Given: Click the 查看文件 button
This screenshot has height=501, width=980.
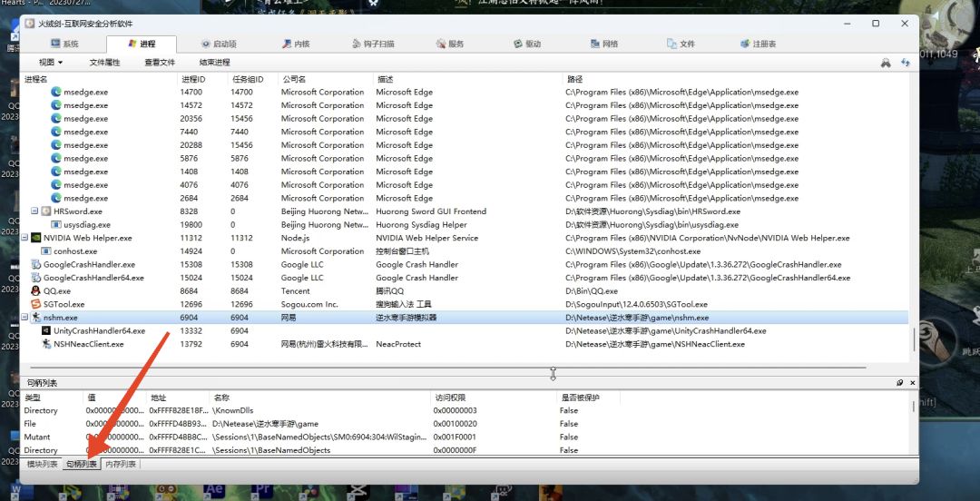Looking at the screenshot, I should point(160,63).
